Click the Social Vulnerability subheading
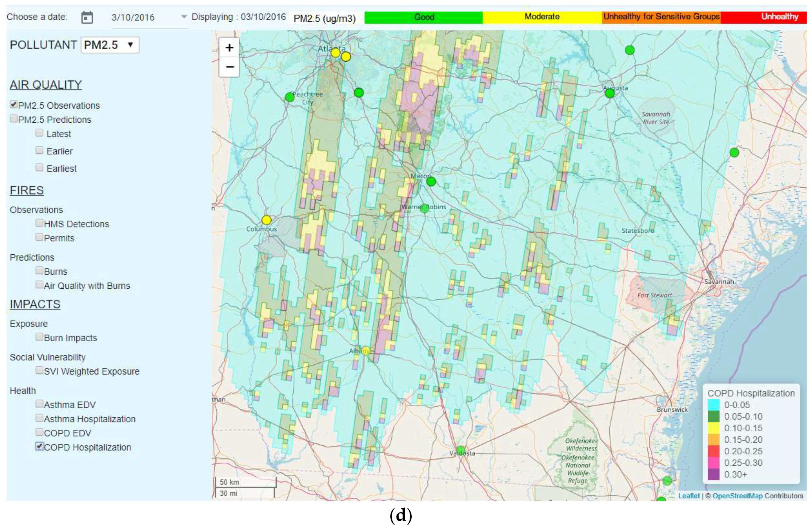This screenshot has width=812, height=530. pos(47,357)
